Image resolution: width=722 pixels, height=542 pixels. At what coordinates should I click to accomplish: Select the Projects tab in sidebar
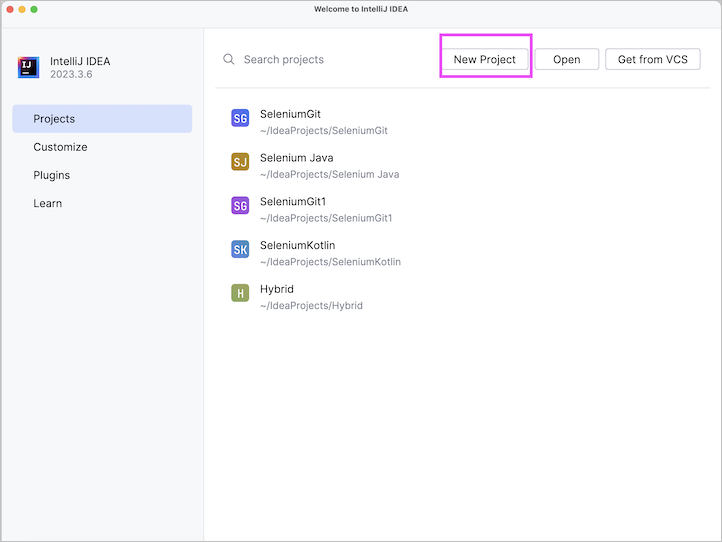pos(102,119)
